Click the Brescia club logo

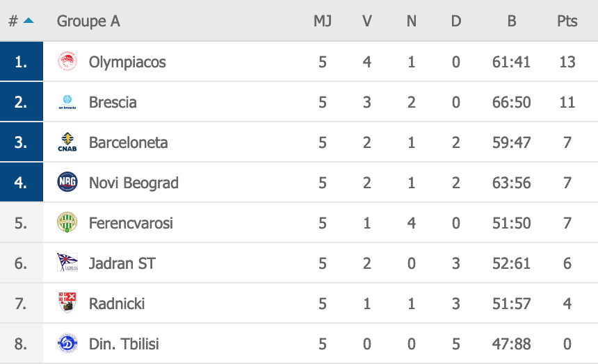point(67,102)
